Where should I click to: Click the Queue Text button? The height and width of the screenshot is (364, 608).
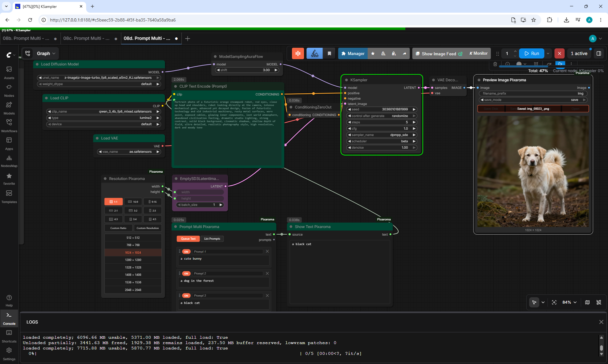188,239
